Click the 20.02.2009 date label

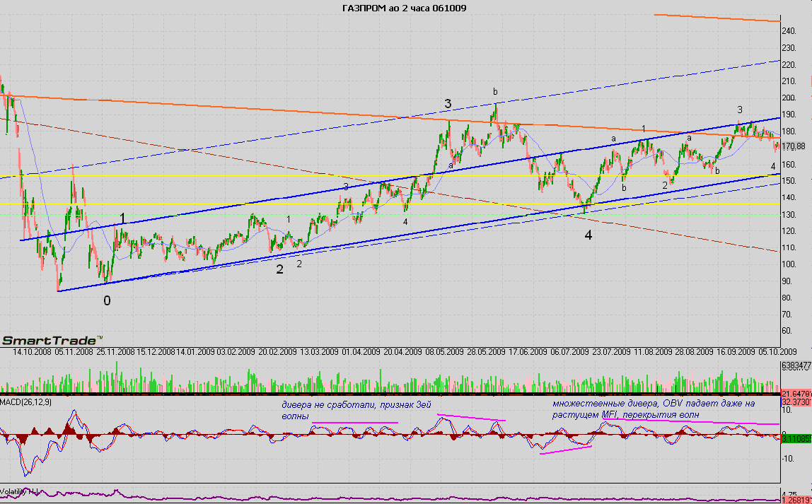coord(277,352)
